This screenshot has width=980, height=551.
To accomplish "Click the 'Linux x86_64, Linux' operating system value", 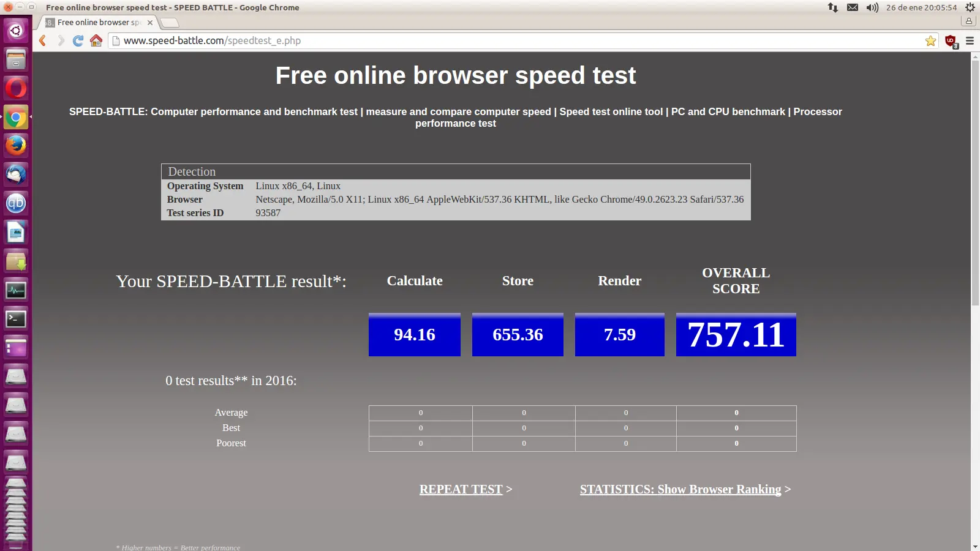I will point(298,186).
